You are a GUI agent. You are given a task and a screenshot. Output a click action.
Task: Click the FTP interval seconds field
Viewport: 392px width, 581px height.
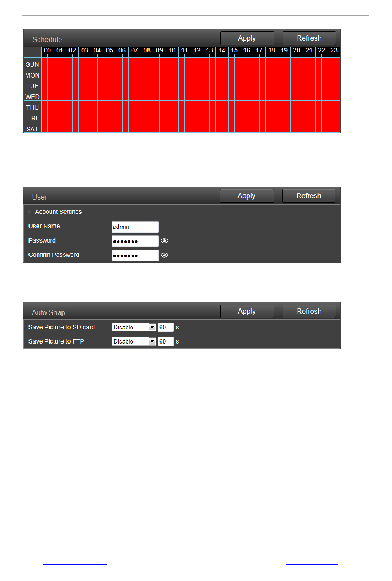pos(165,342)
